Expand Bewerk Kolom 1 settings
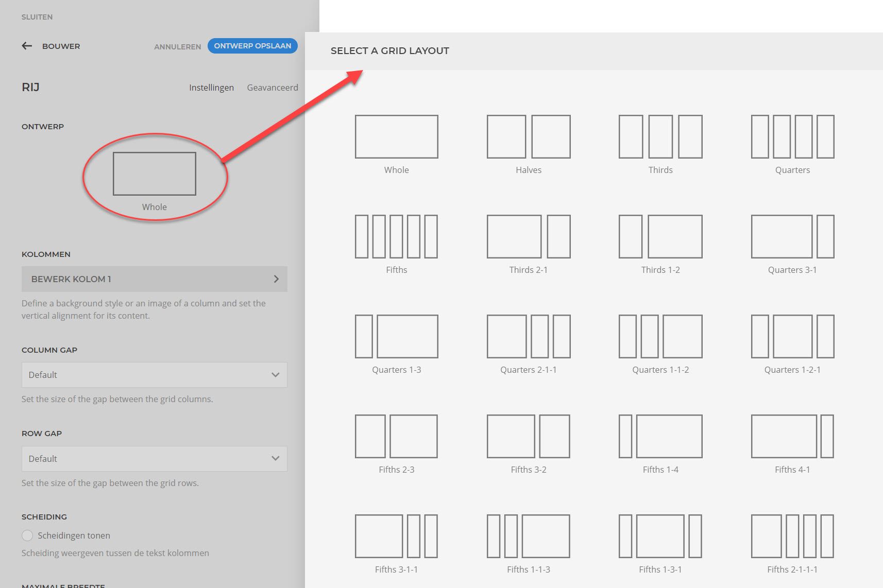Viewport: 883px width, 588px height. [x=154, y=279]
